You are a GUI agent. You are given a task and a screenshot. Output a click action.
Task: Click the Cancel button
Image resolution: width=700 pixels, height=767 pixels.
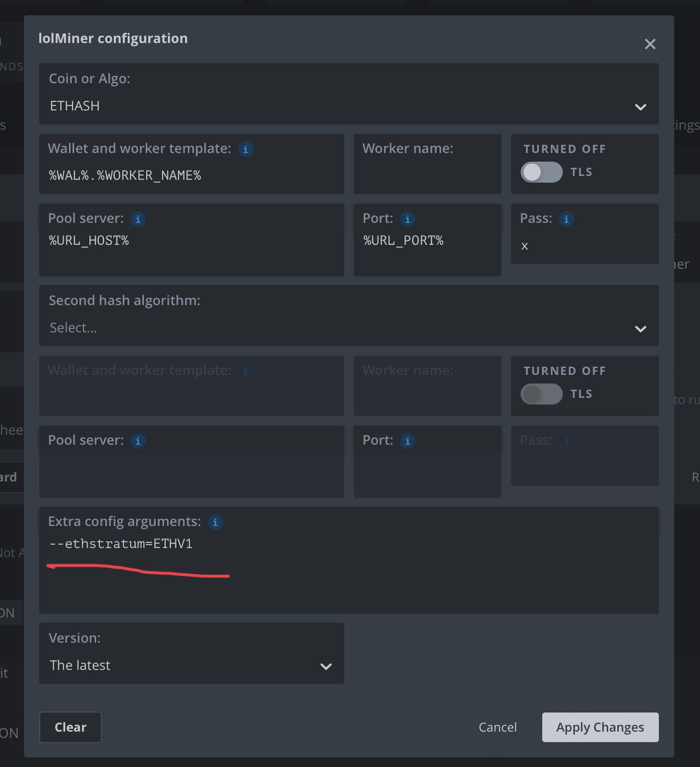click(x=498, y=727)
